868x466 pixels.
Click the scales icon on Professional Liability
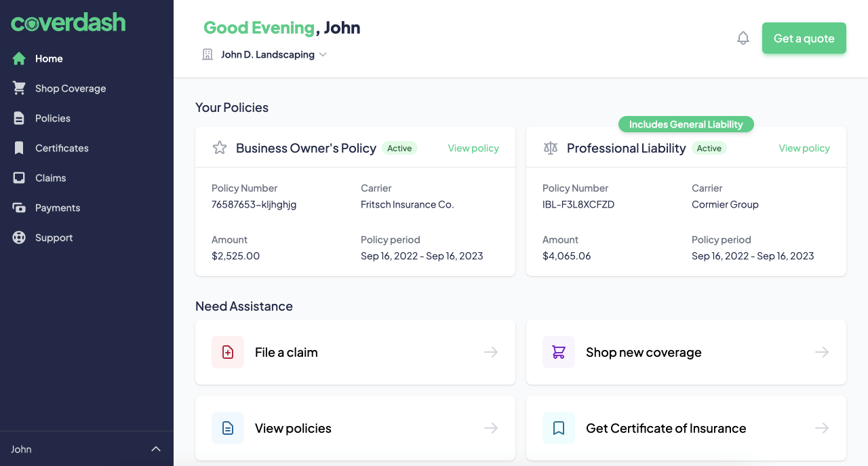coord(551,148)
